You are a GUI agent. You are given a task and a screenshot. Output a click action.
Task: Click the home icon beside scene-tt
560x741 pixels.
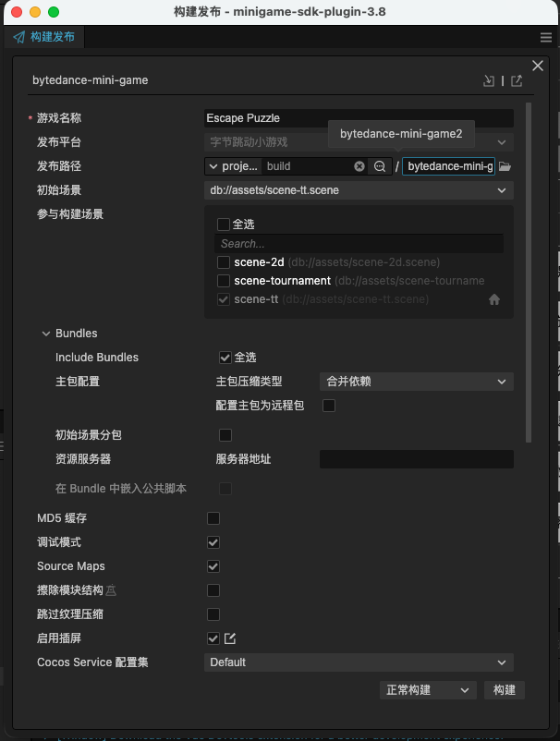494,299
